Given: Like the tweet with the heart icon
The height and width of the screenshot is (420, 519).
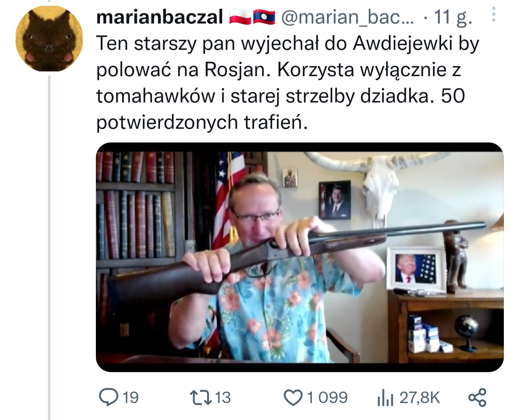Looking at the screenshot, I should pyautogui.click(x=293, y=398).
